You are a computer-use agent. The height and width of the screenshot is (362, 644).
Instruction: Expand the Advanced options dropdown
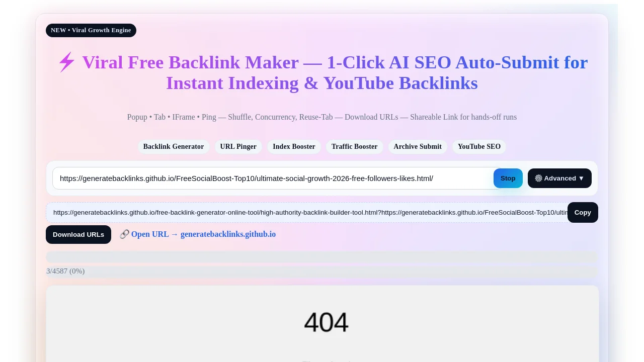pos(559,178)
